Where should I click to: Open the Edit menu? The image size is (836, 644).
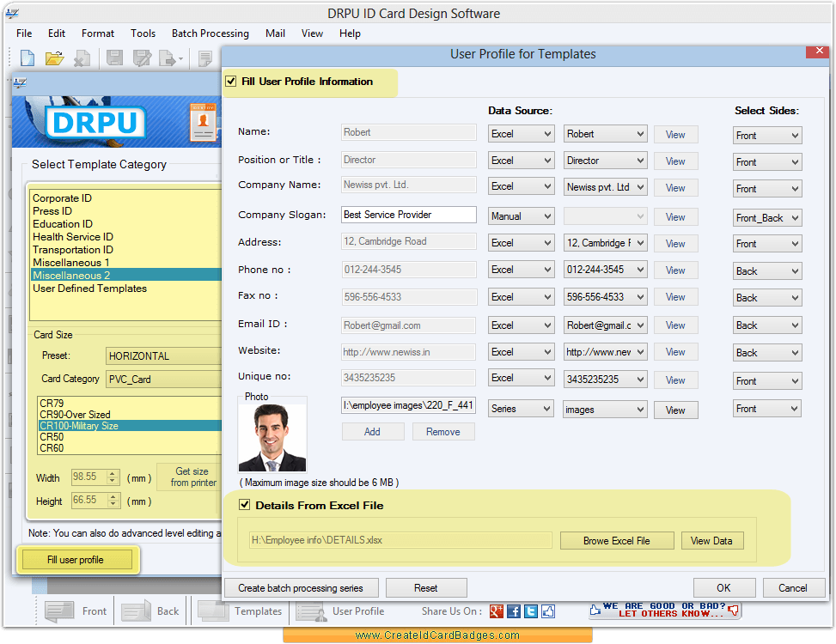[x=57, y=33]
